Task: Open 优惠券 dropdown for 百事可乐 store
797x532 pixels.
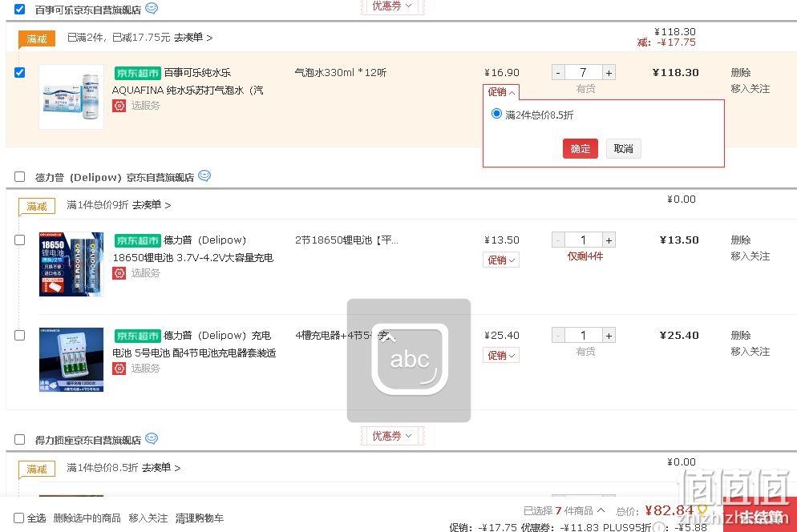Action: pyautogui.click(x=392, y=6)
